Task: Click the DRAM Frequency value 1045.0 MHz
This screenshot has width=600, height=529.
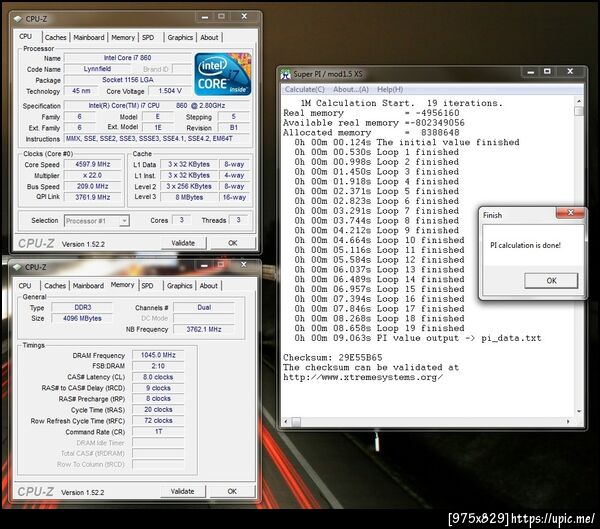Action: [158, 355]
